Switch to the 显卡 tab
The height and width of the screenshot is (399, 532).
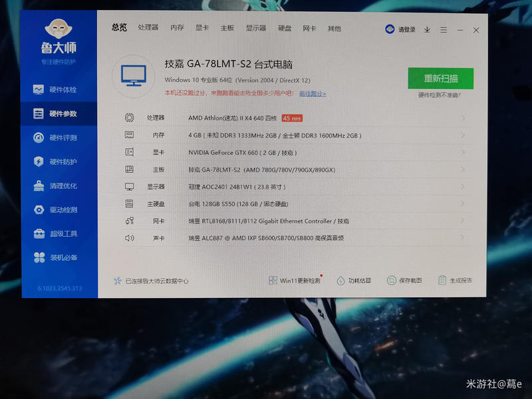coord(202,28)
